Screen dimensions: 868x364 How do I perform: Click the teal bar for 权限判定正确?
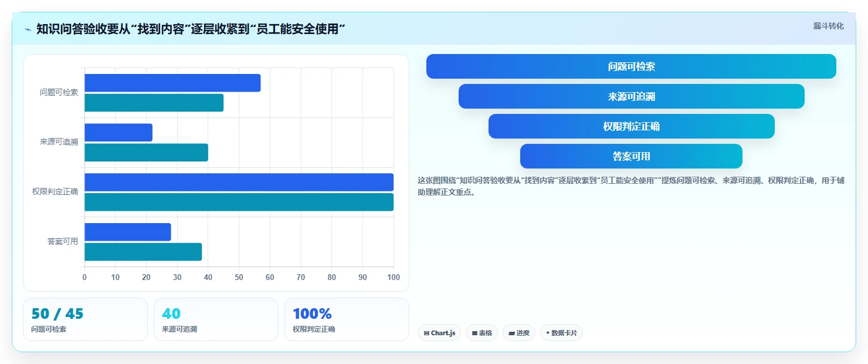point(239,202)
